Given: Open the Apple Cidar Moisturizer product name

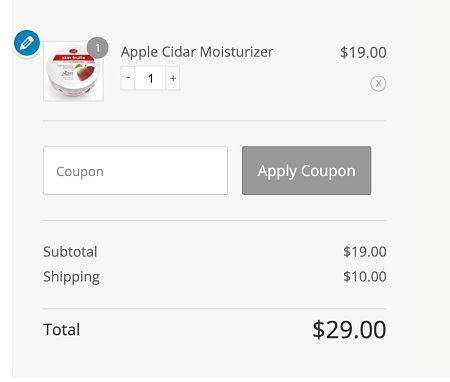Looking at the screenshot, I should pyautogui.click(x=197, y=52).
